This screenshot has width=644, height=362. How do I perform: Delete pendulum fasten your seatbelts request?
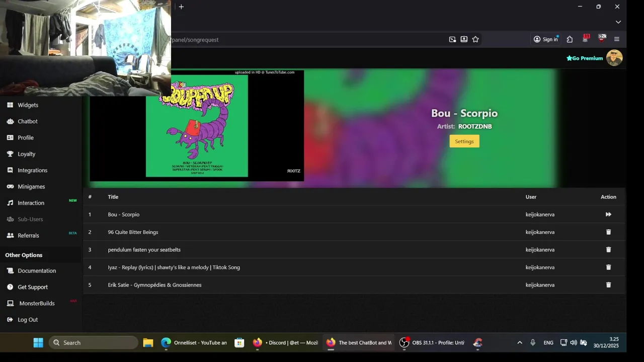(x=608, y=250)
